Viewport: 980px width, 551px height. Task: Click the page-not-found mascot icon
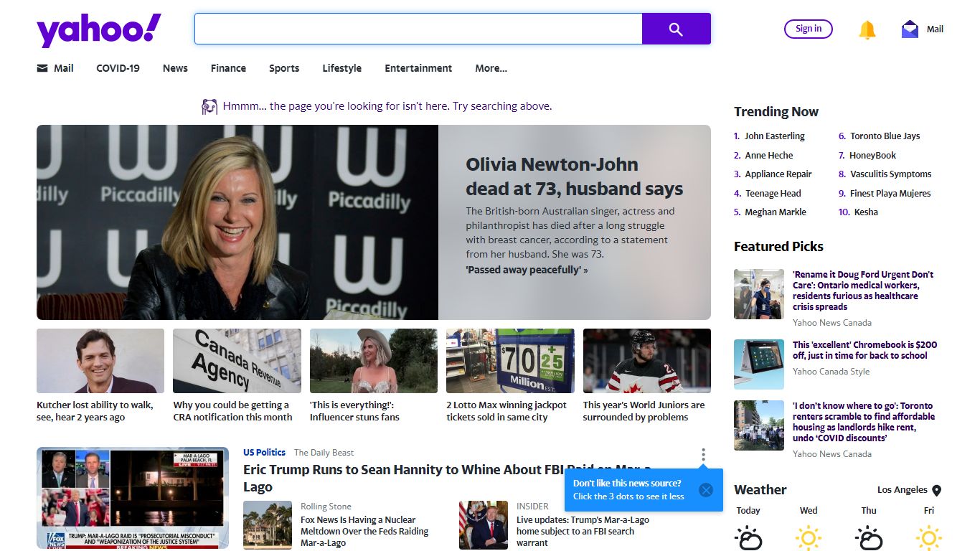pyautogui.click(x=209, y=107)
